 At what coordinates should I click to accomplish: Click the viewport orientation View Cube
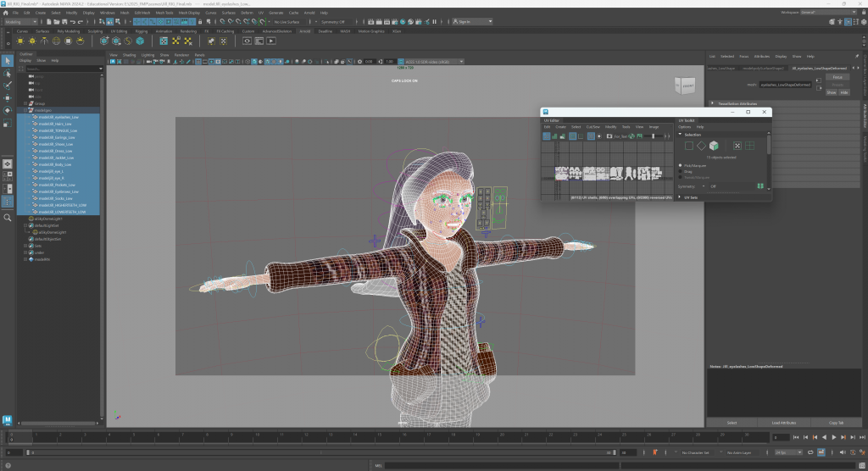coord(687,85)
